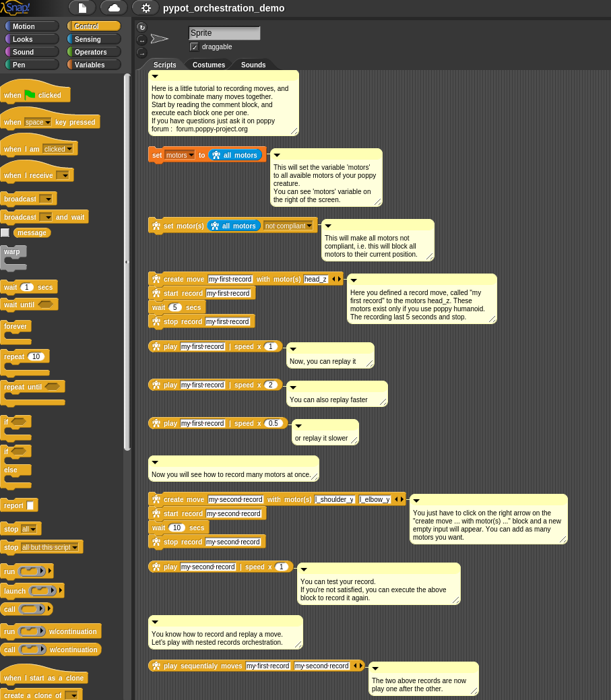Select the no-rotation style arrow button

(141, 53)
